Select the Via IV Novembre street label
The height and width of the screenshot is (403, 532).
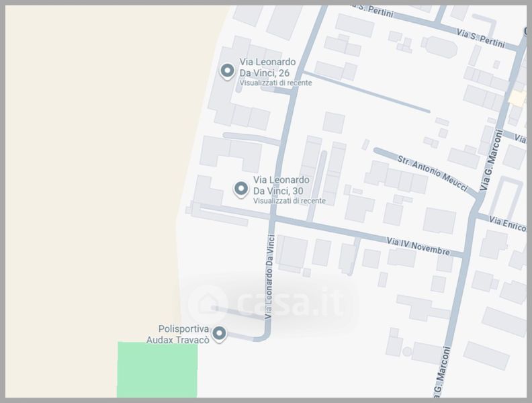pos(418,247)
